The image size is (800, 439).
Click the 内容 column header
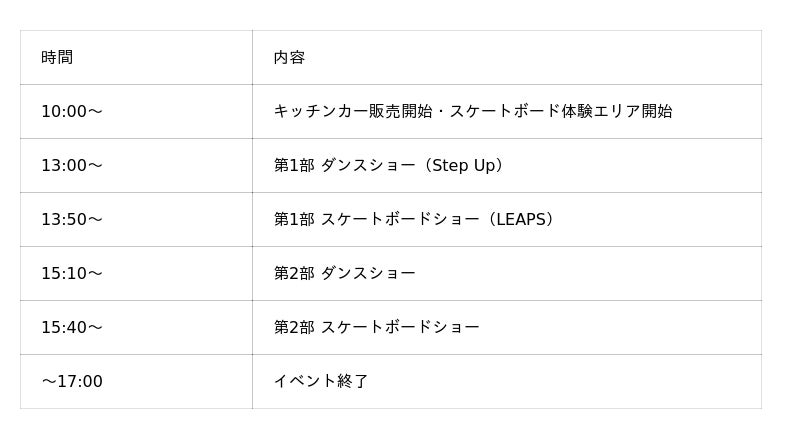289,58
